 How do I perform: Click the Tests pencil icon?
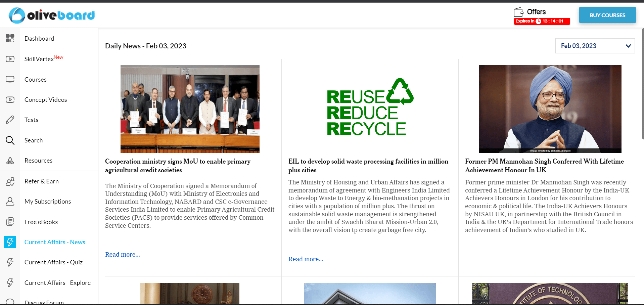(10, 120)
